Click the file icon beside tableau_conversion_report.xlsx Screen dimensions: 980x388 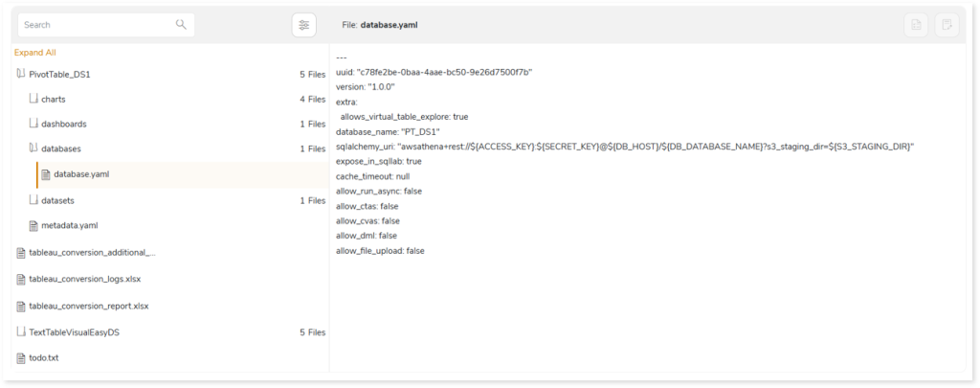point(21,307)
